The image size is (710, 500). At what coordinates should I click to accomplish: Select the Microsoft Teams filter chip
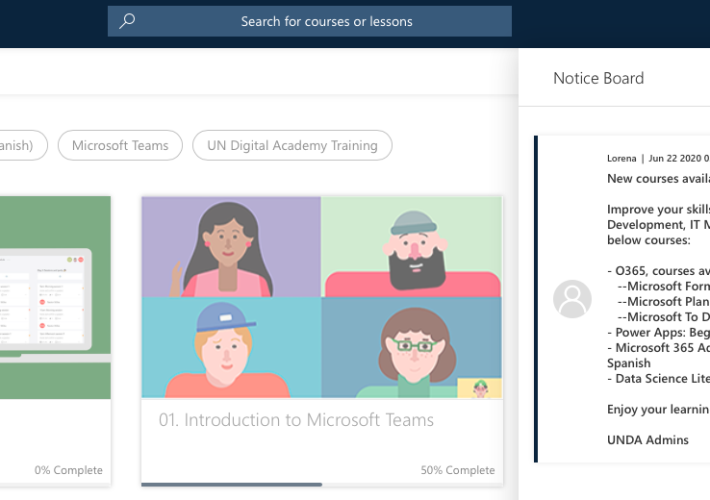pos(120,145)
